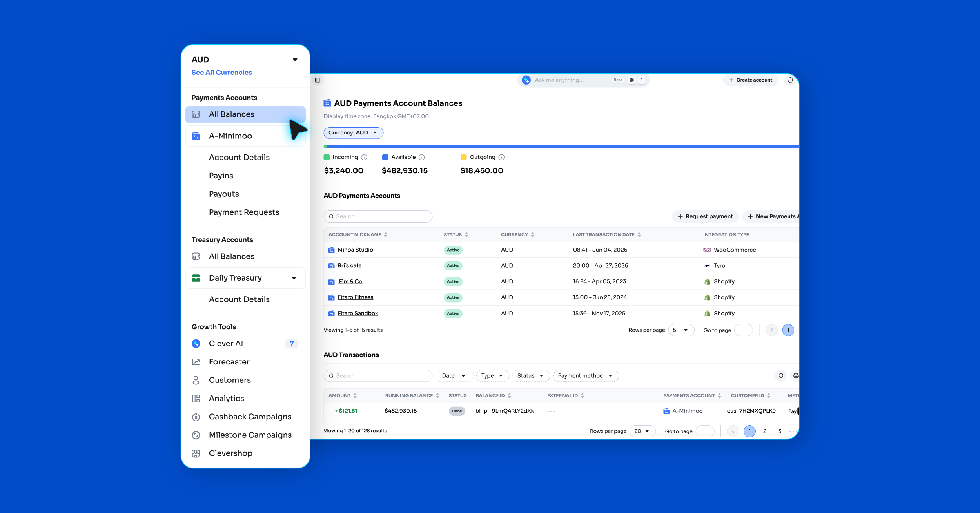Expand the Daily Treasury account dropdown
The height and width of the screenshot is (513, 980).
pos(294,278)
